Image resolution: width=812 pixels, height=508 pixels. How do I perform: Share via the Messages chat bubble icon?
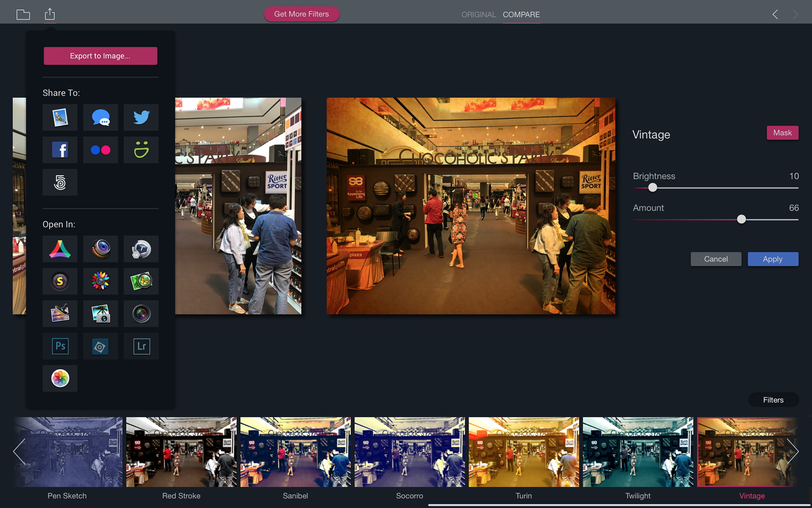[x=101, y=117]
